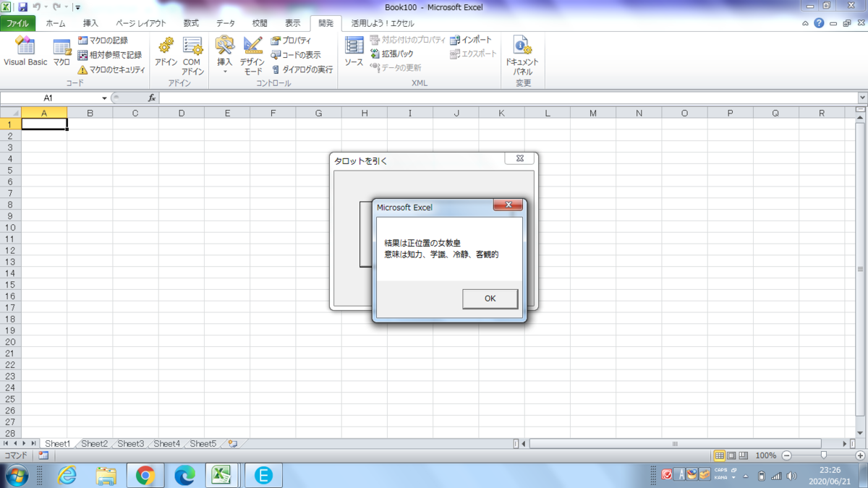Click inside the Name Box showing A1
This screenshot has width=868, height=488.
pyautogui.click(x=49, y=98)
